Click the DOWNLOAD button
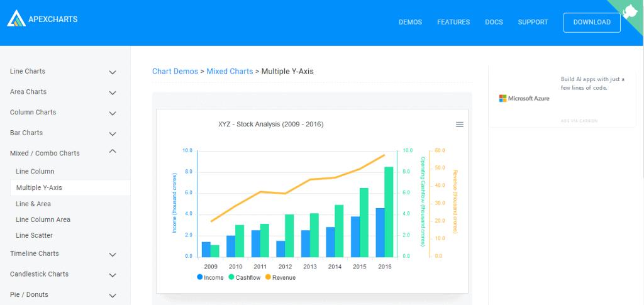The width and height of the screenshot is (644, 305). click(592, 23)
